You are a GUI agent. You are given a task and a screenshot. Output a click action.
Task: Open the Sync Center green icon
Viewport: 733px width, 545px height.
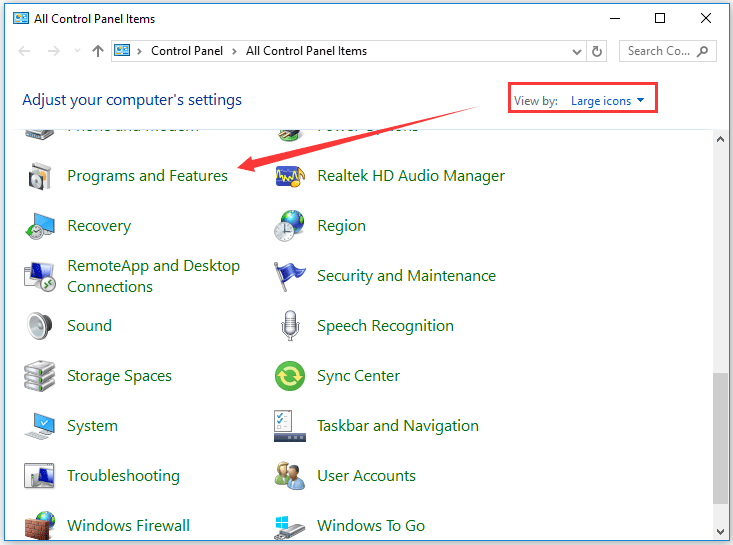[x=290, y=376]
